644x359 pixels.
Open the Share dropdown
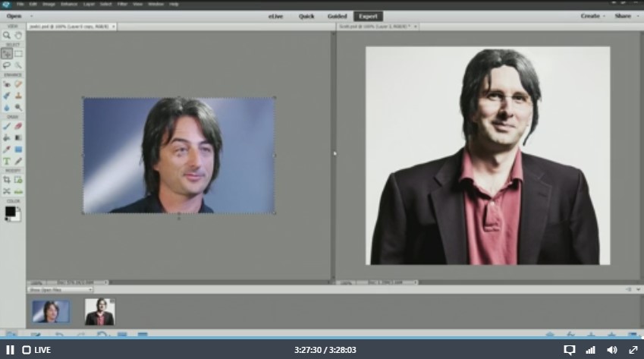click(x=624, y=16)
